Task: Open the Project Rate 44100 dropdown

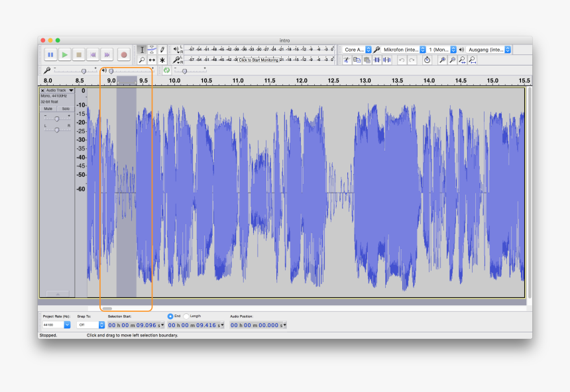Action: (67, 324)
